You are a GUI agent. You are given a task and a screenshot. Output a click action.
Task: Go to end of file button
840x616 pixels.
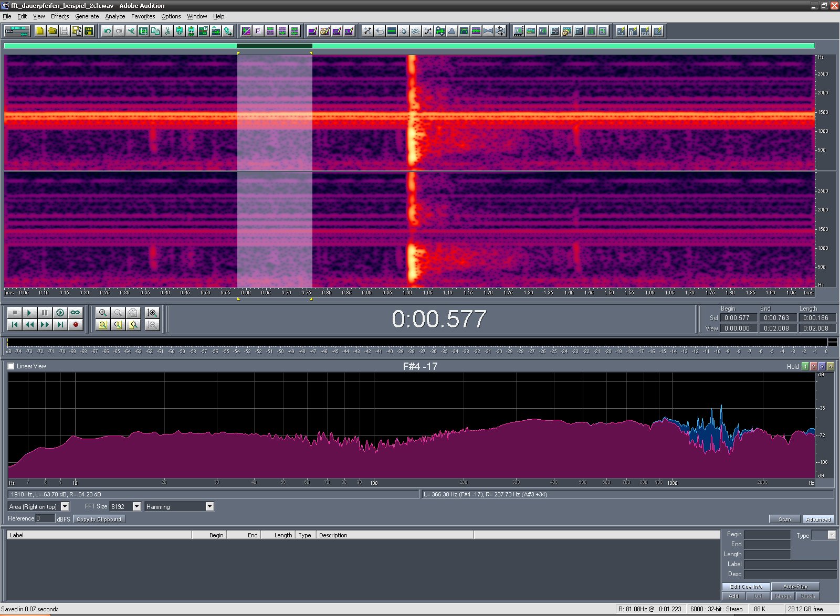coord(60,325)
